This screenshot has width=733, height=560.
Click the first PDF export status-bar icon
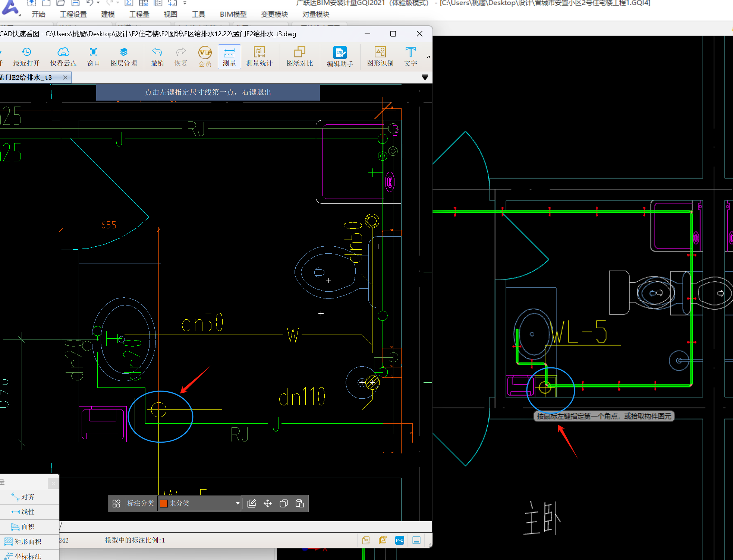coord(366,540)
